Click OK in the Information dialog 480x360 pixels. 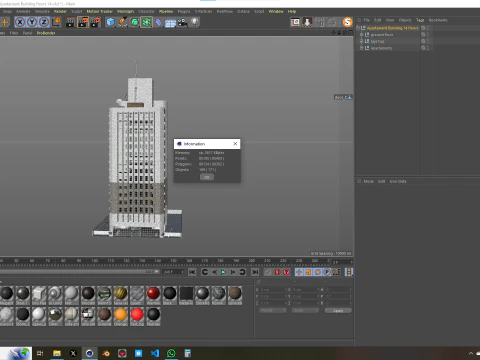(x=207, y=177)
